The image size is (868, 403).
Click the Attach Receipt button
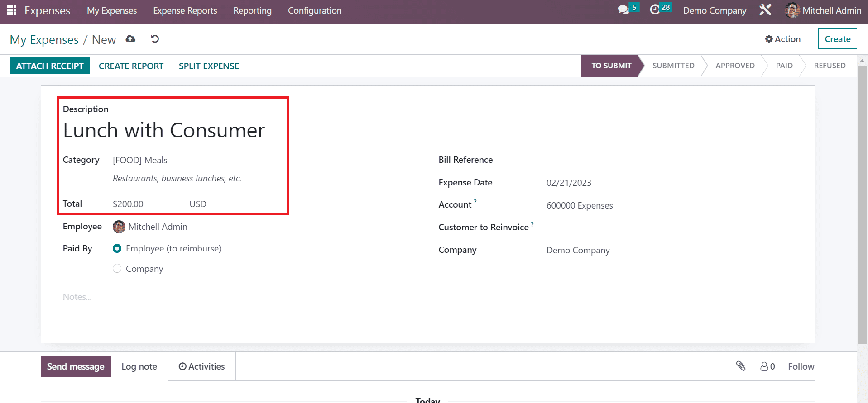click(x=50, y=66)
